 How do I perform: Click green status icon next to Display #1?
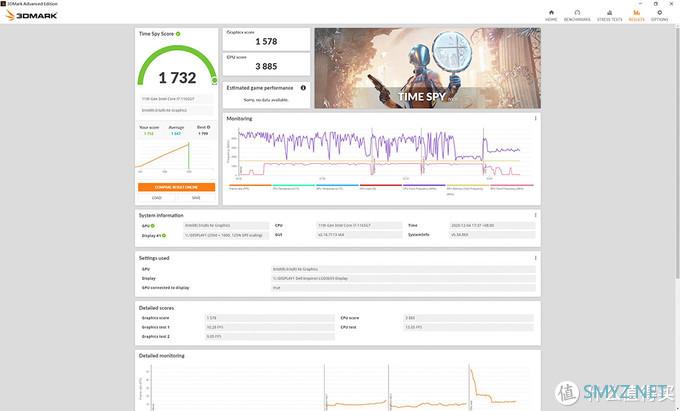coord(164,235)
